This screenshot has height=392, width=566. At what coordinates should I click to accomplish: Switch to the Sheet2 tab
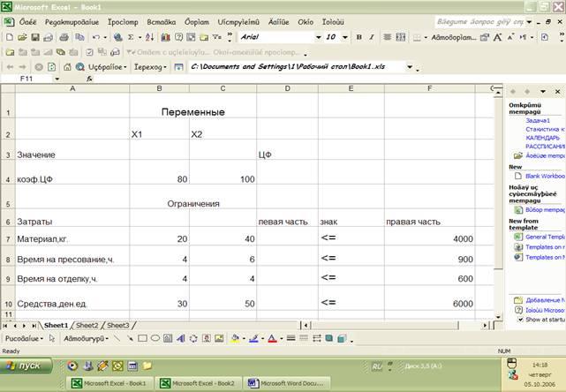click(x=87, y=325)
